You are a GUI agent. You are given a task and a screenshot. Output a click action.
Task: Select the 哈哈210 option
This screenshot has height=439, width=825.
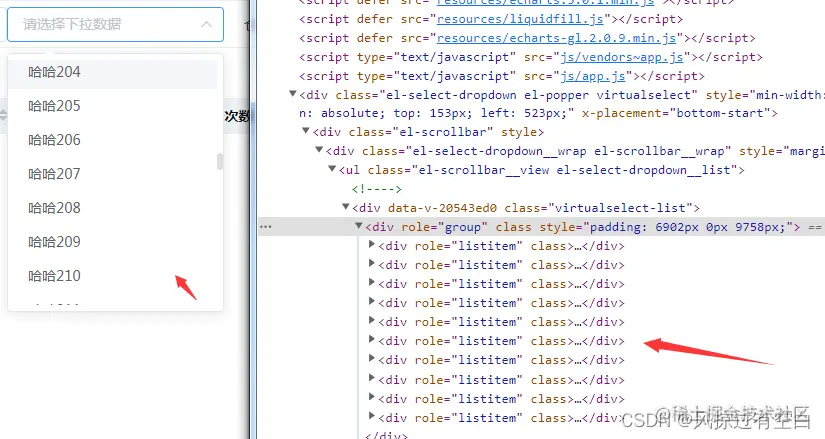tap(113, 276)
